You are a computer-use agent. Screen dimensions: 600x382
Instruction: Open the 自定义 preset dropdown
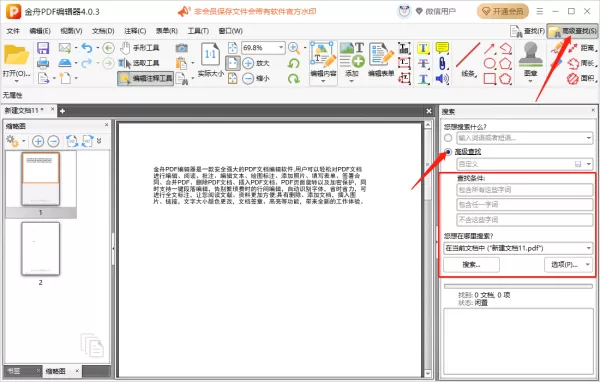pos(589,164)
